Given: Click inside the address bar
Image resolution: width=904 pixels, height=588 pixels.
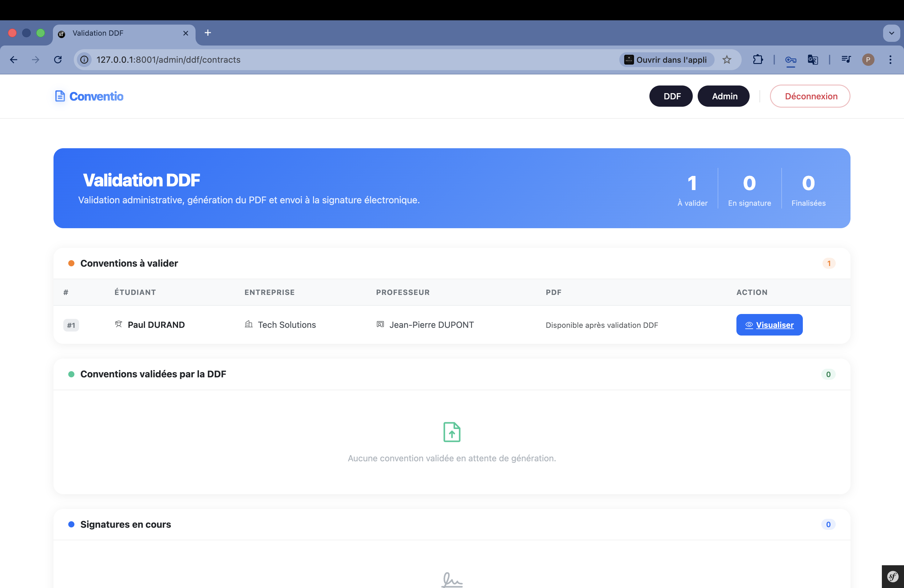Looking at the screenshot, I should (266, 60).
